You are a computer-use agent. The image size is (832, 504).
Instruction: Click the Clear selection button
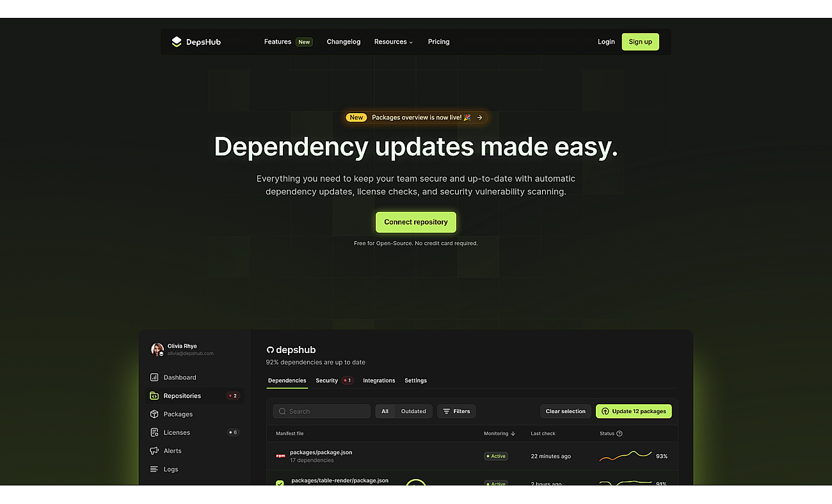point(566,411)
